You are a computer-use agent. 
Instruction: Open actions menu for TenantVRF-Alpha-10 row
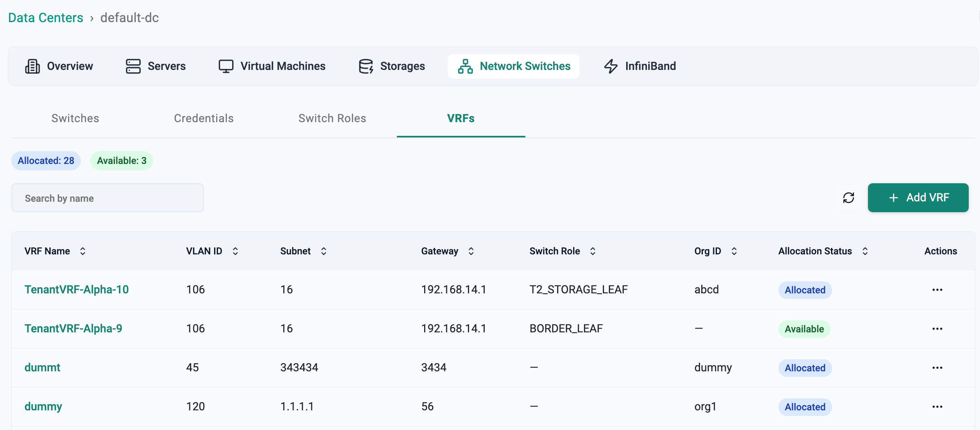pyautogui.click(x=937, y=290)
